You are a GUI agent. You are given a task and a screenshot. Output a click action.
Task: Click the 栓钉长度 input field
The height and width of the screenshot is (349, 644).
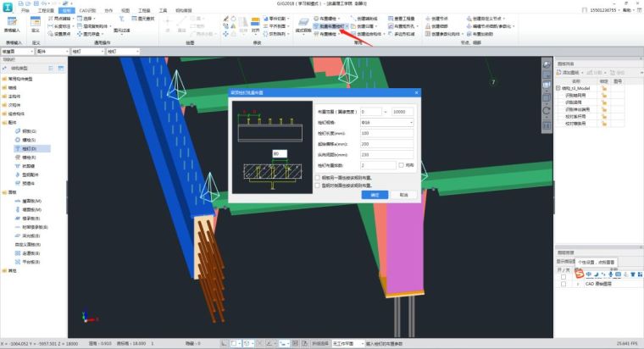pyautogui.click(x=386, y=133)
